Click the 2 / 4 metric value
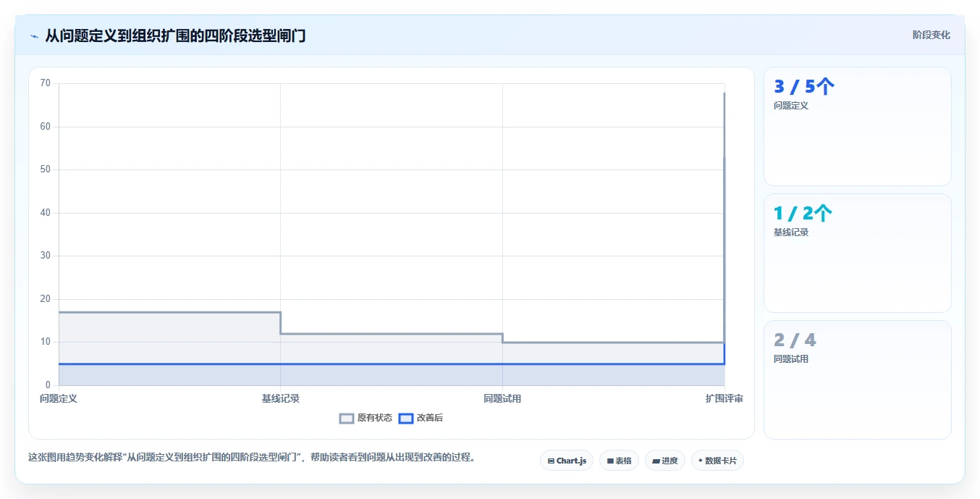 [x=795, y=340]
